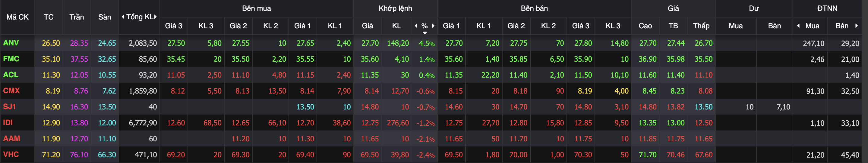
Task: Click left arrow beside Tổng KL header
Action: click(123, 17)
